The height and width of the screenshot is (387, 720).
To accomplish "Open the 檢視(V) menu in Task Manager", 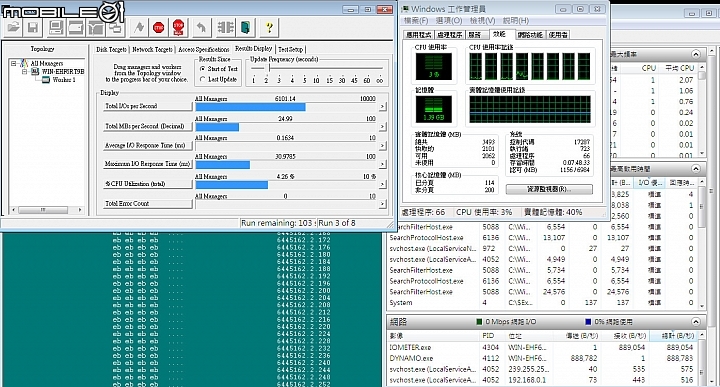I will (482, 21).
